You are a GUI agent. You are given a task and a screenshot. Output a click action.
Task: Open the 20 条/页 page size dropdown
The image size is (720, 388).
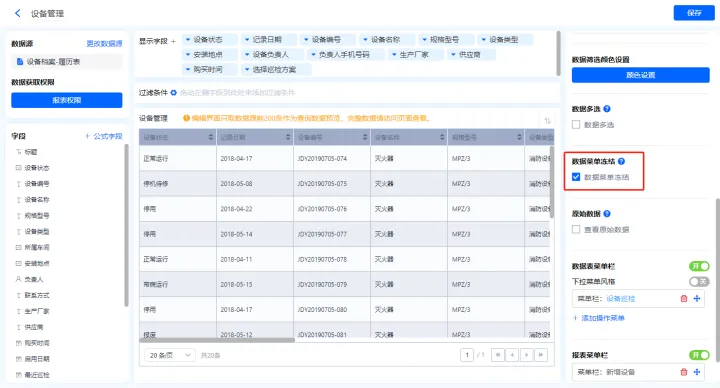169,355
